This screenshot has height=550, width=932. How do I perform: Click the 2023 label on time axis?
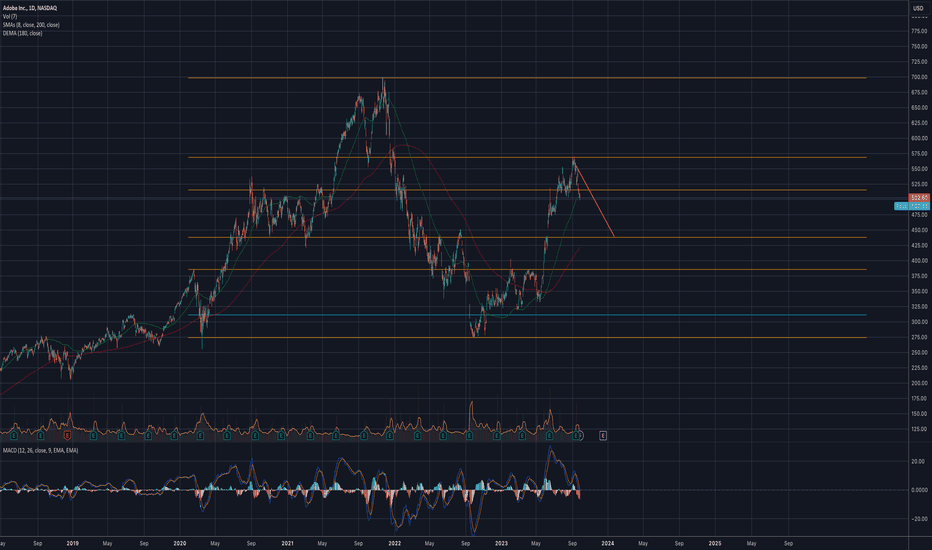[x=501, y=543]
